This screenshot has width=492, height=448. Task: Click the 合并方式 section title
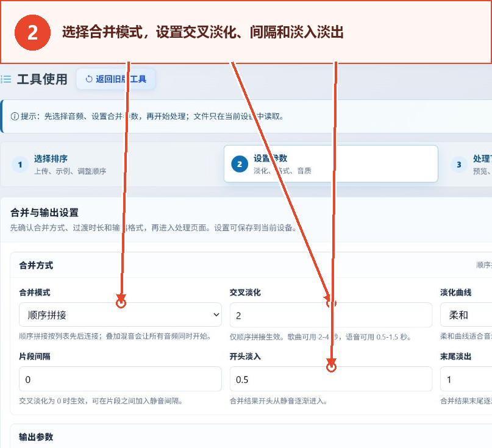pyautogui.click(x=36, y=265)
